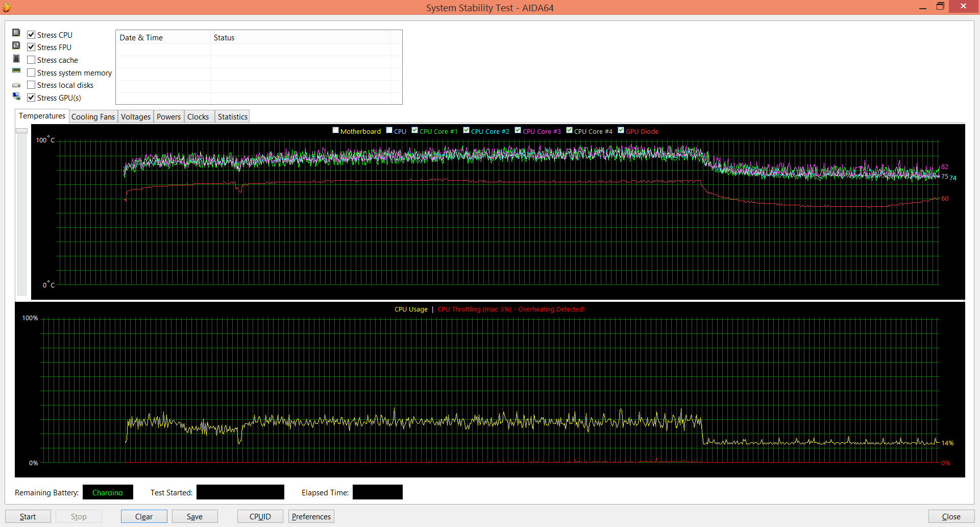The height and width of the screenshot is (527, 980).
Task: Click the 14% CPU usage value
Action: pyautogui.click(x=947, y=443)
